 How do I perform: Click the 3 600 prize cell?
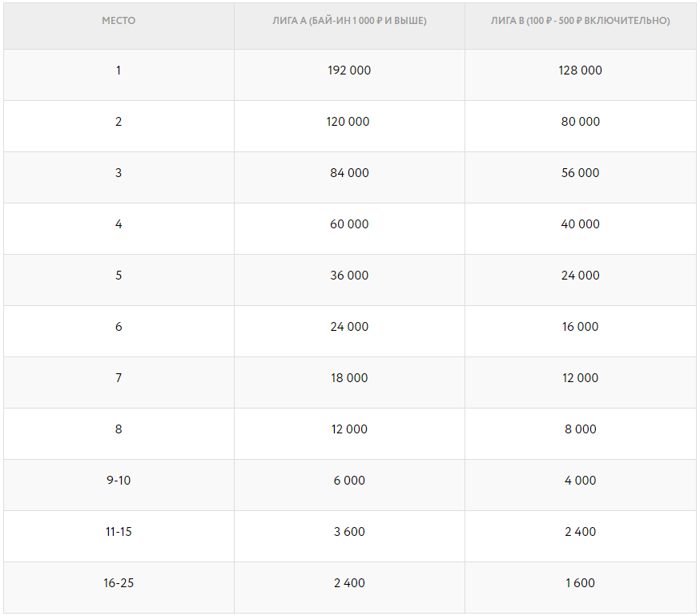pos(349,532)
